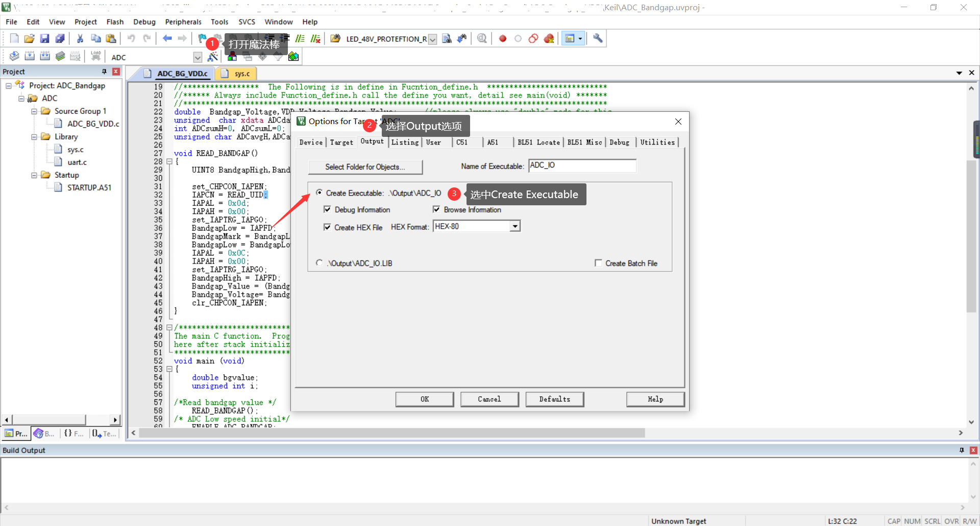980x526 pixels.
Task: Collapse Source Group 1 folder
Action: [x=34, y=111]
